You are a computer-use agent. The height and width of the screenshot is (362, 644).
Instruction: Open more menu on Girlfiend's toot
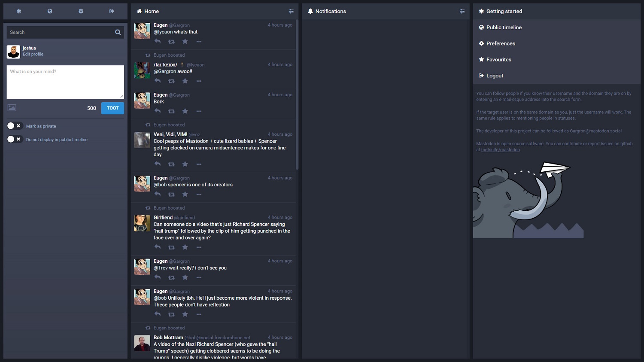199,247
